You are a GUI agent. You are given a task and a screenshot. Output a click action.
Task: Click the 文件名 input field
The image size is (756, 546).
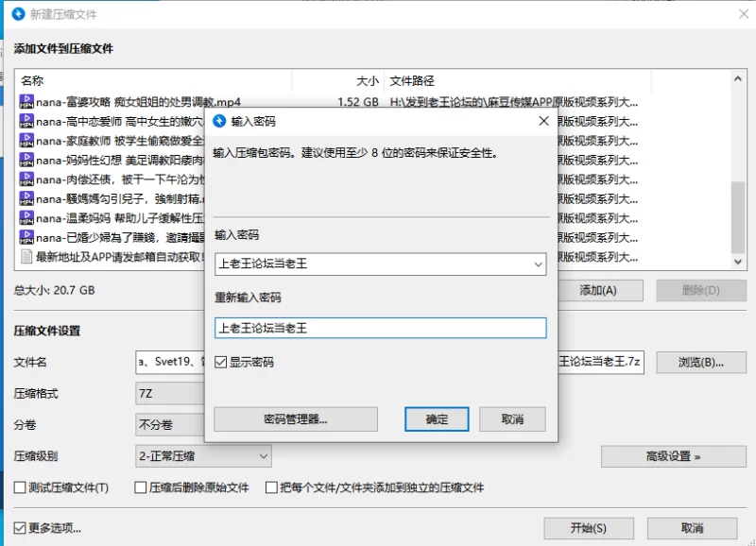[x=170, y=362]
